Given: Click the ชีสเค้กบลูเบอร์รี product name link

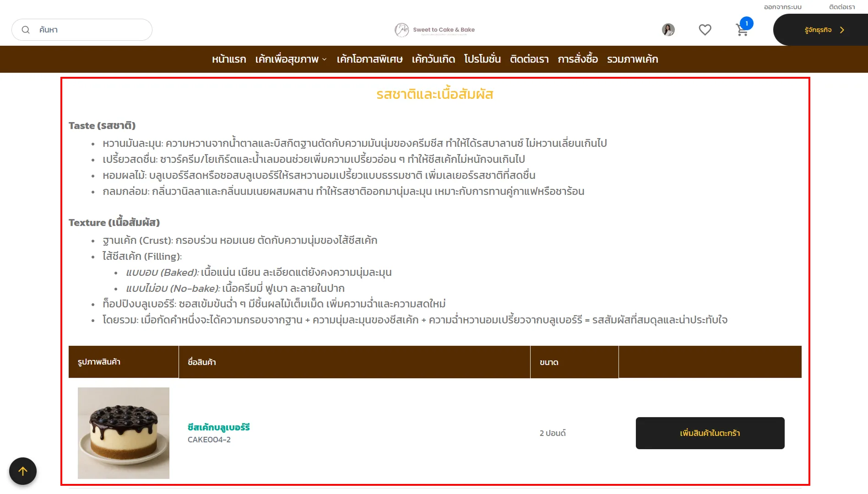Looking at the screenshot, I should pyautogui.click(x=218, y=427).
